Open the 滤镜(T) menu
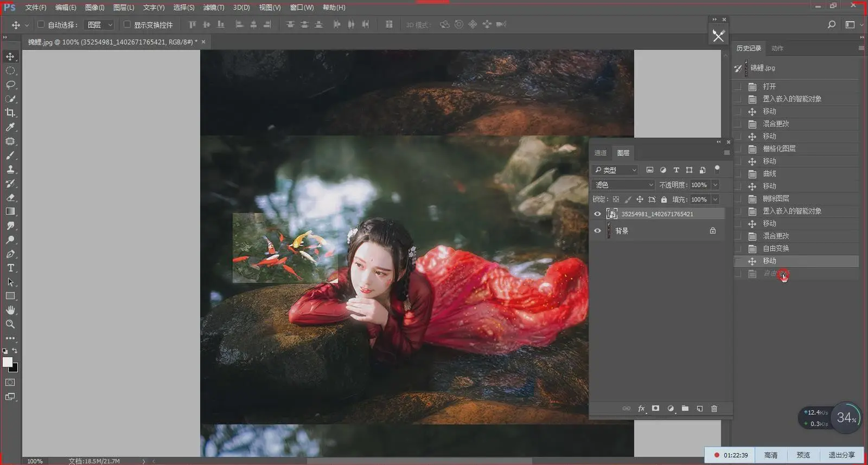 click(214, 8)
